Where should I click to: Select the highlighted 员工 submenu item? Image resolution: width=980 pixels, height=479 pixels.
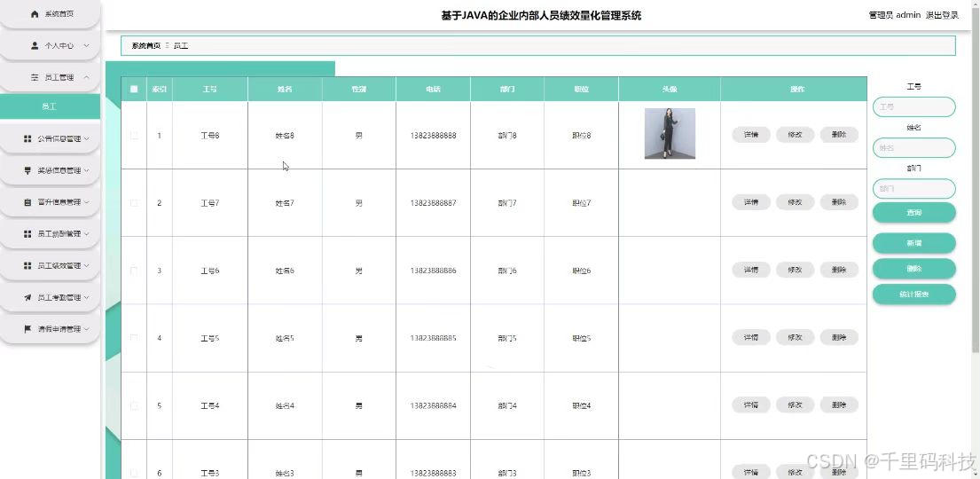click(x=50, y=106)
